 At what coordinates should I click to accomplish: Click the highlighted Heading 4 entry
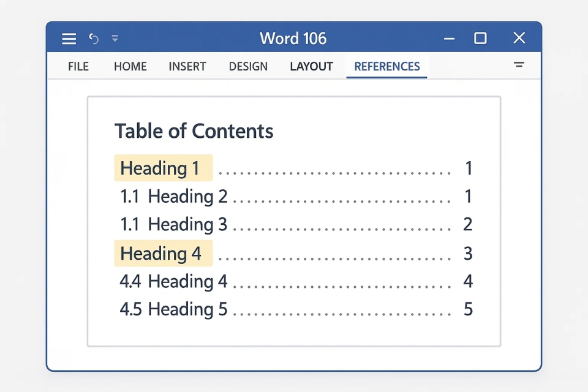click(x=162, y=253)
